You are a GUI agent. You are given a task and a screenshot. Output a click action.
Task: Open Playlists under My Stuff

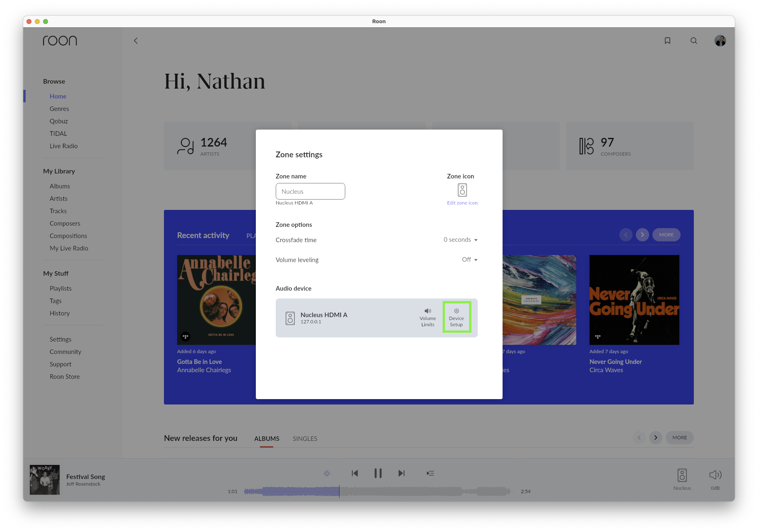tap(60, 288)
